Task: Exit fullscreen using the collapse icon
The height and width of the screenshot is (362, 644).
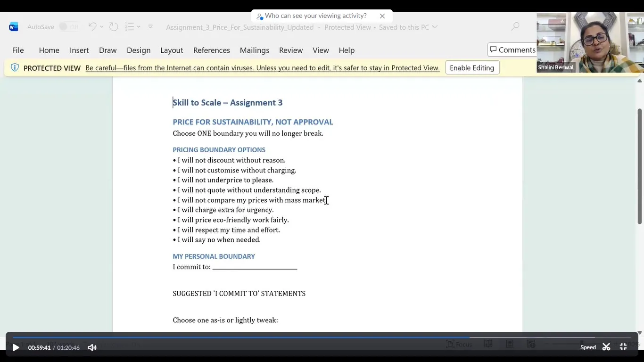Action: pos(623,347)
